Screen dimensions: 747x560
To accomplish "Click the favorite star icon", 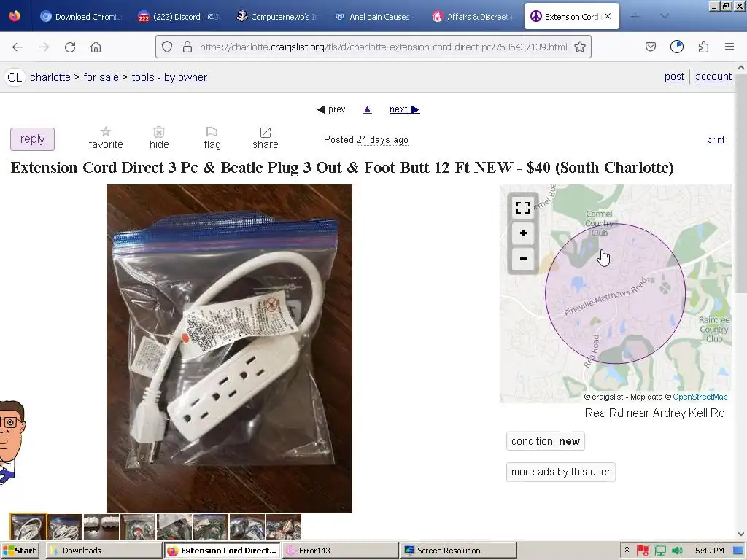I will coord(105,132).
